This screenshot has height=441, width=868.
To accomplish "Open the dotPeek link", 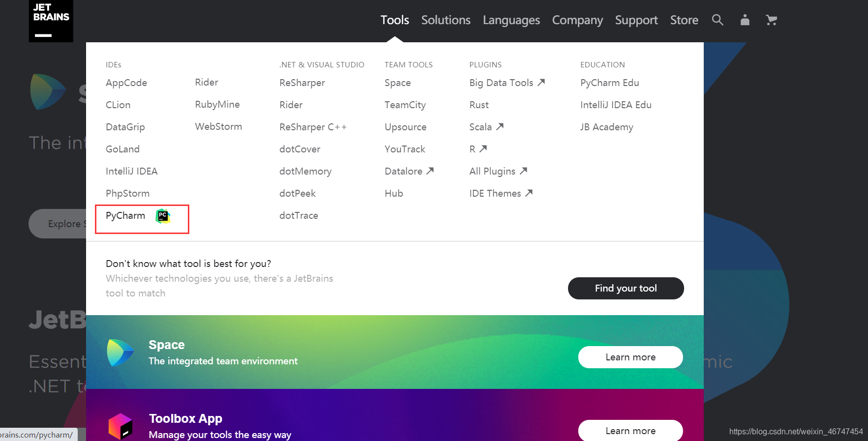I will coord(298,193).
